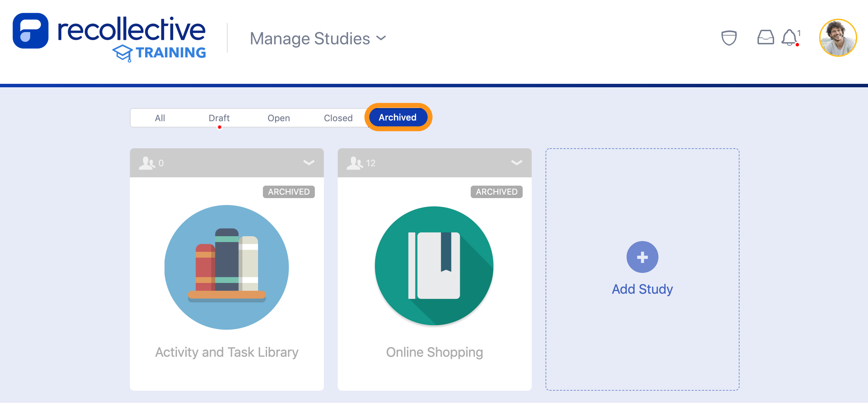Select the All studies filter
Image resolution: width=868 pixels, height=417 pixels.
click(160, 118)
